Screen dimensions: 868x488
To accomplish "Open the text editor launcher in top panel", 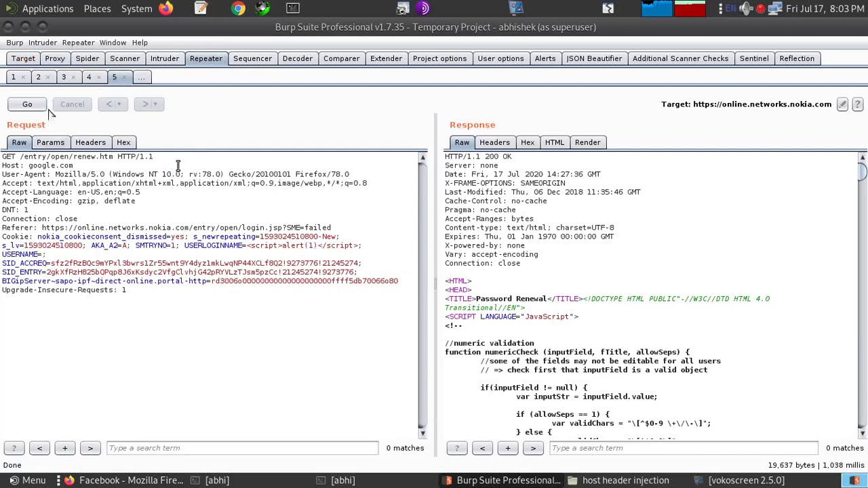I will [201, 8].
